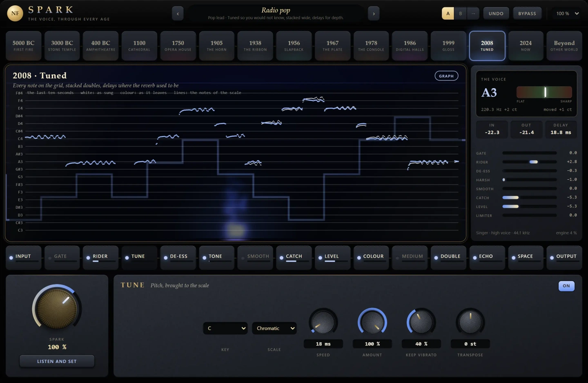Click the TRANSPOSE value field 0 st
Image resolution: width=588 pixels, height=383 pixels.
470,344
